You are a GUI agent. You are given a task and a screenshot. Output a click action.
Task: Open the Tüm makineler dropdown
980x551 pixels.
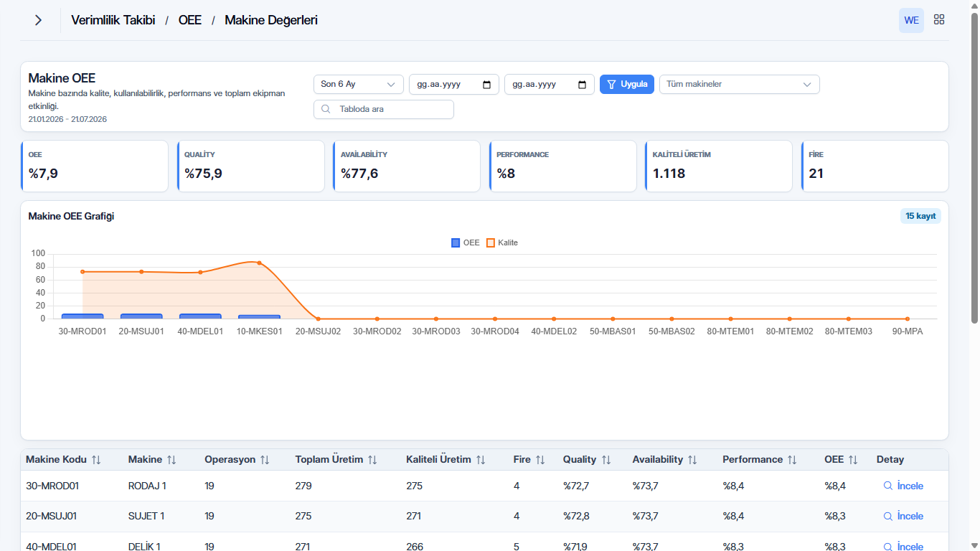[x=739, y=85]
